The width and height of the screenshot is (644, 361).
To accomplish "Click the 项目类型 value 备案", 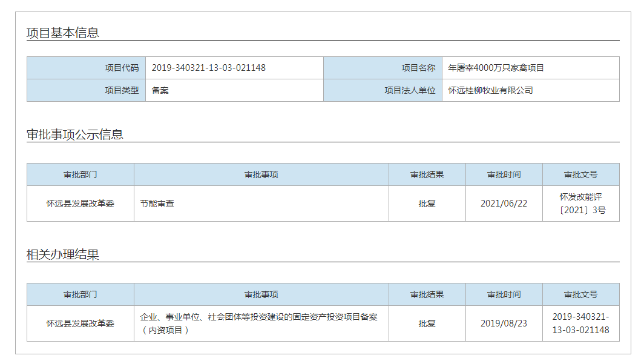I will (160, 90).
